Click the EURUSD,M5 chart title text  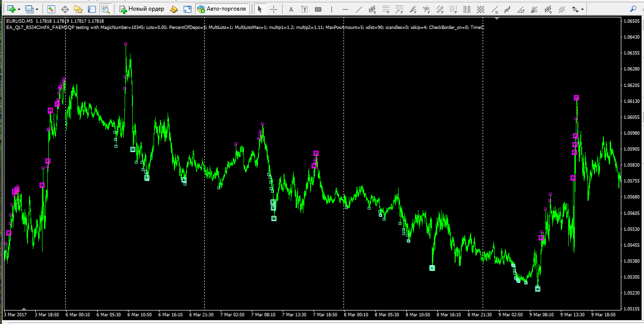[19, 21]
